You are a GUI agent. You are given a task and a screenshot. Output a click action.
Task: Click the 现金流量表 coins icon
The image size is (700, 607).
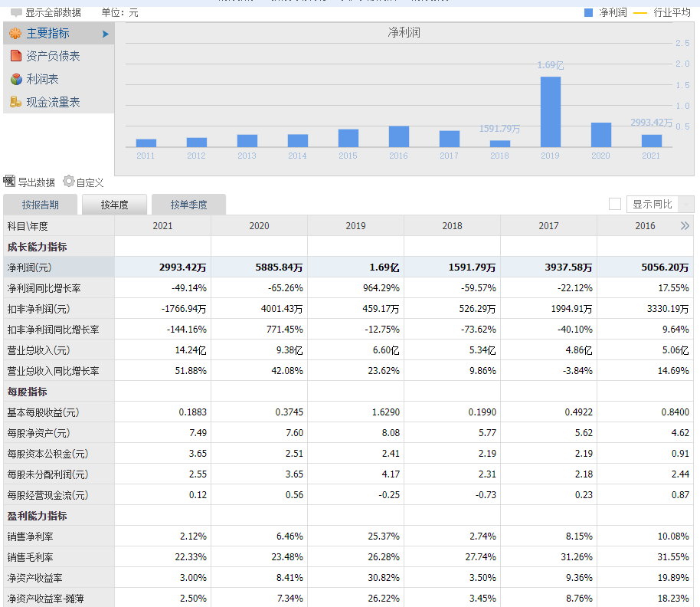click(15, 102)
